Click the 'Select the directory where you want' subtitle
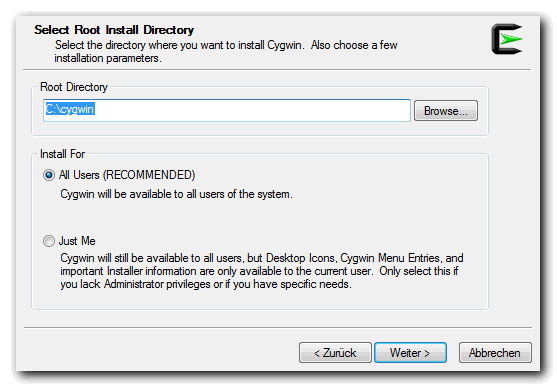The image size is (557, 388). [226, 52]
